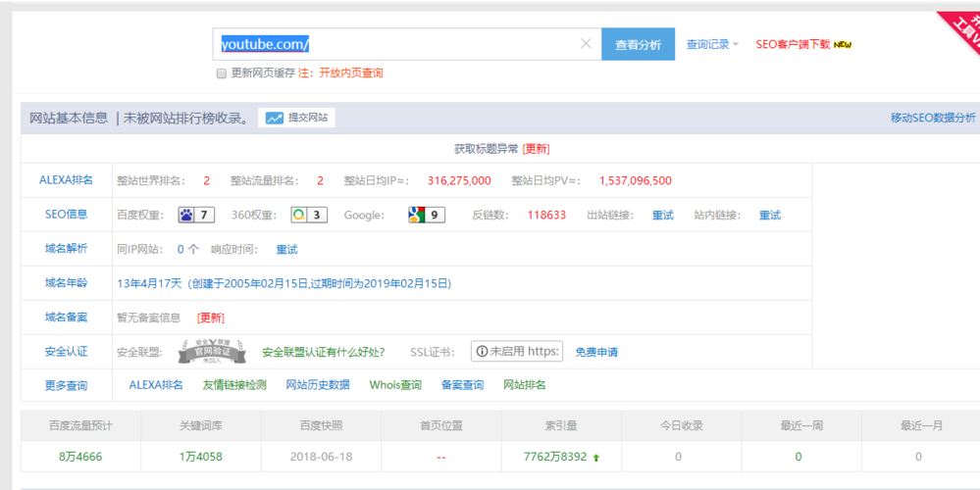The width and height of the screenshot is (980, 490).
Task: Click 重试 beside 出站链接
Action: tap(663, 215)
